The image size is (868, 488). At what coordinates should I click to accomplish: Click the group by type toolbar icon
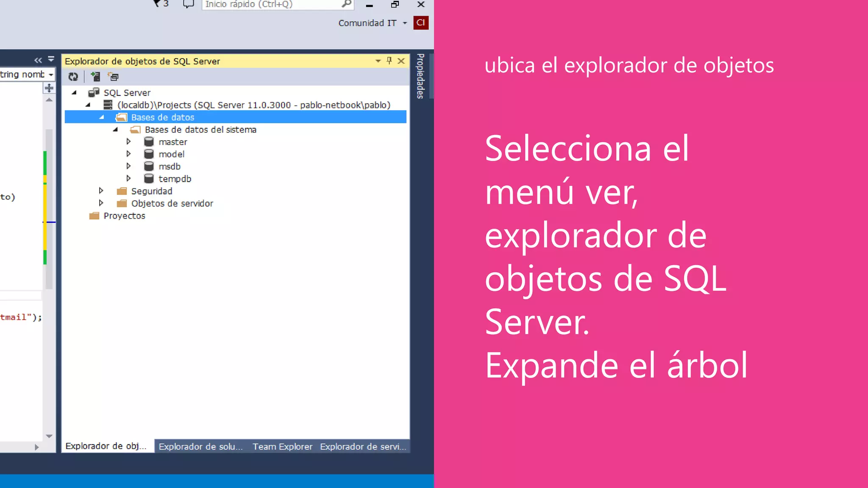(x=113, y=77)
